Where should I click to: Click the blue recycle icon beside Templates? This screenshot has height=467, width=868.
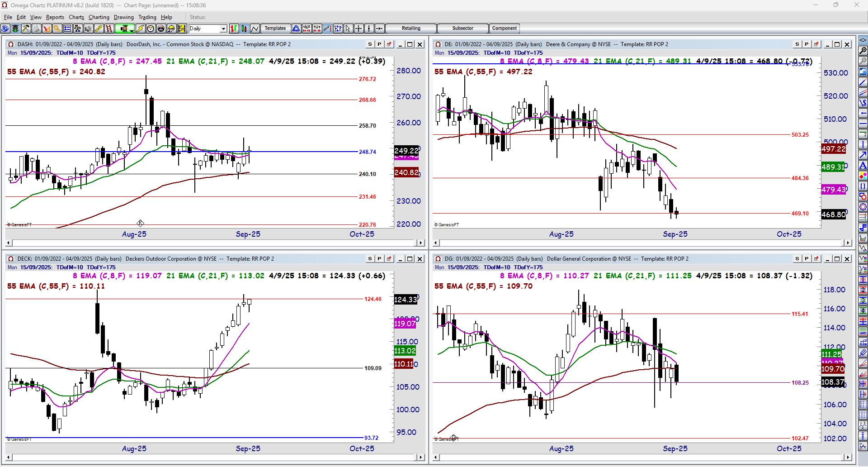(296, 29)
